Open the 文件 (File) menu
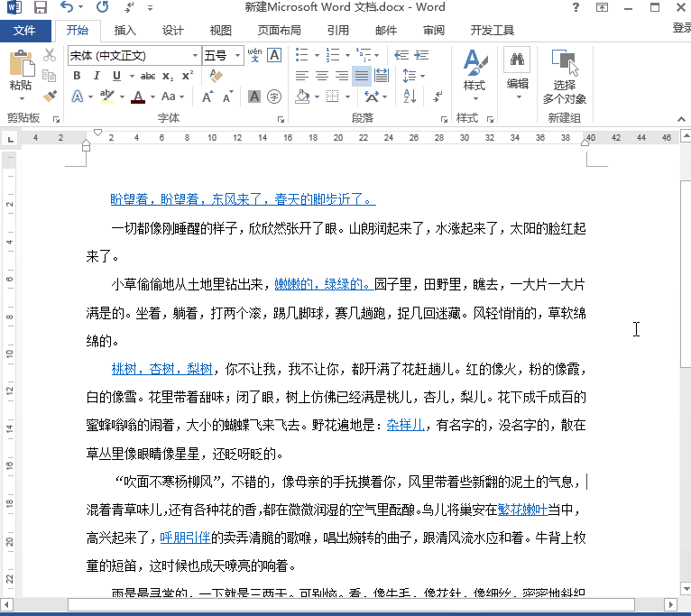Viewport: 691px width, 616px height. (24, 30)
